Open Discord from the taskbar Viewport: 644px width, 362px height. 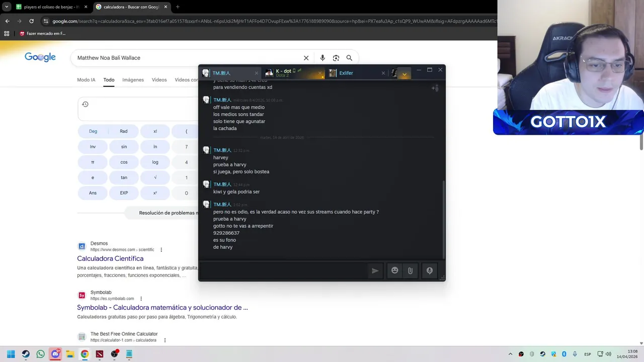pos(55,354)
